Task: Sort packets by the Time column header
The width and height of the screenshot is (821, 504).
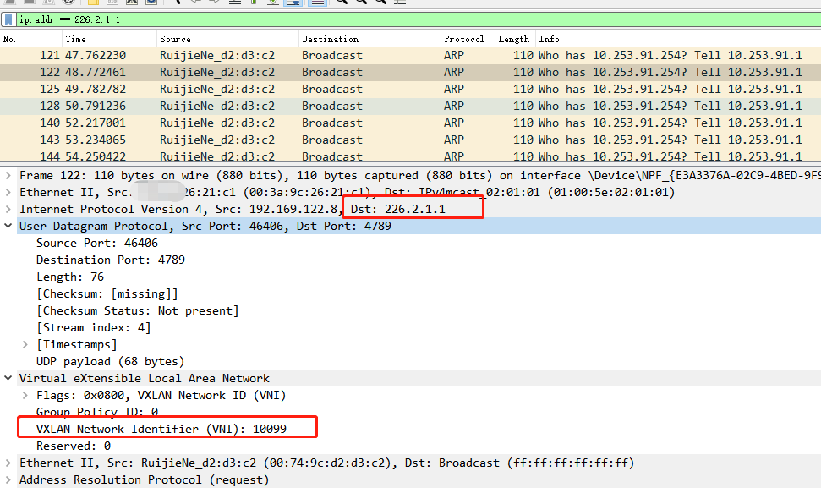Action: click(x=76, y=39)
